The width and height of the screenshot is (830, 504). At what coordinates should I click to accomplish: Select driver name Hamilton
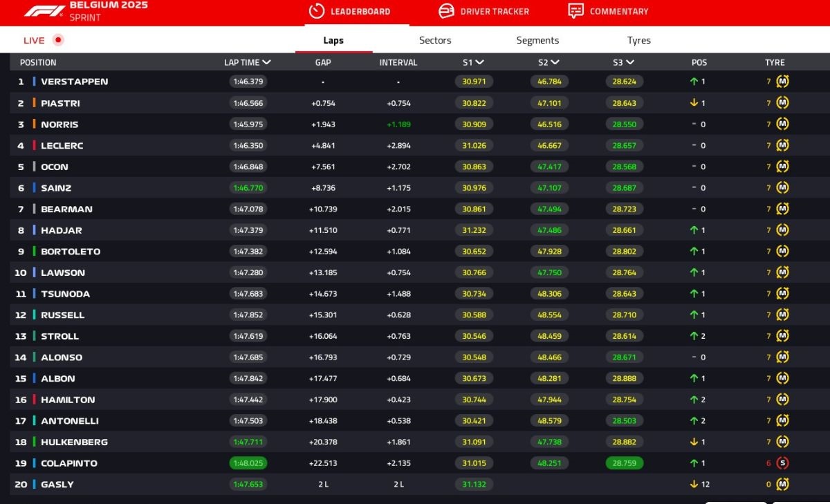pos(68,400)
